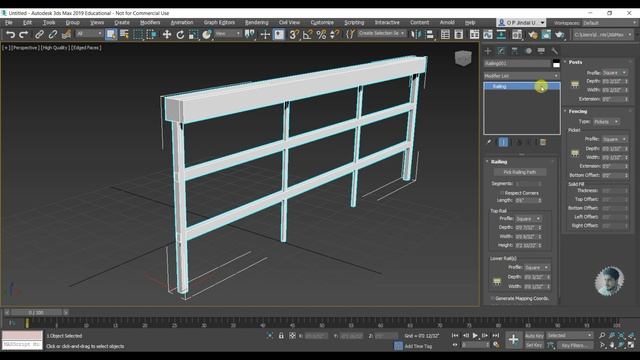
Task: Click the Go to End playback button
Action: click(496, 336)
